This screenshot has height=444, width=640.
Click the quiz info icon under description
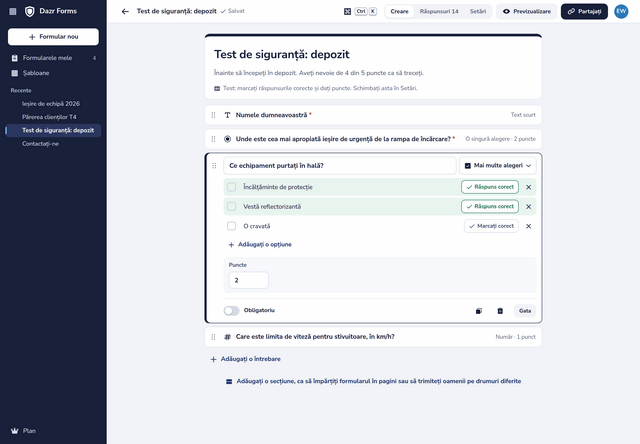pyautogui.click(x=217, y=89)
